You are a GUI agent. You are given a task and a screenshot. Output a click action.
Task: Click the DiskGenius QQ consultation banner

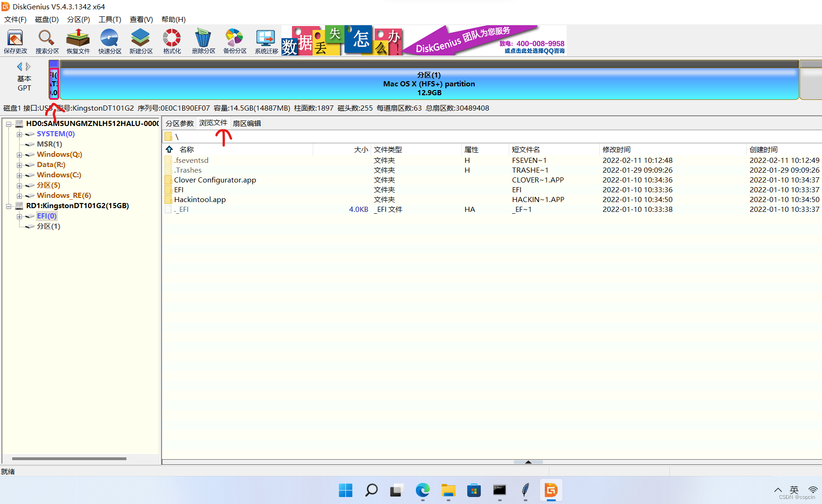[x=424, y=41]
